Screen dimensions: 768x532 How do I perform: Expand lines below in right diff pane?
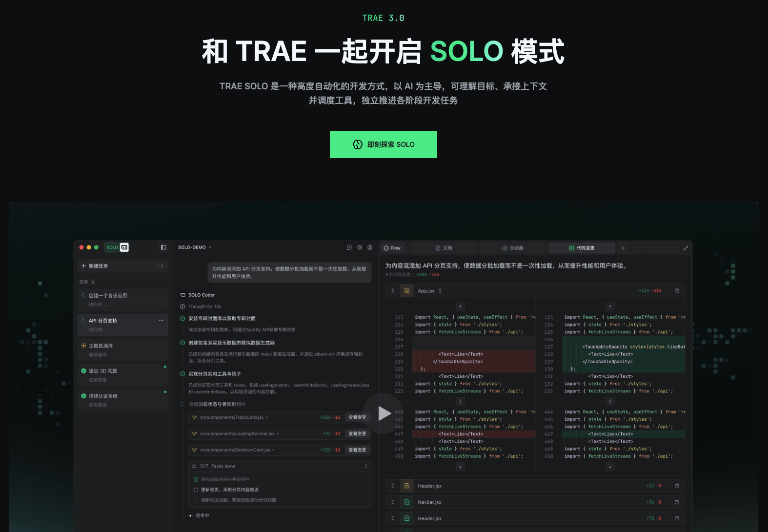click(x=610, y=467)
